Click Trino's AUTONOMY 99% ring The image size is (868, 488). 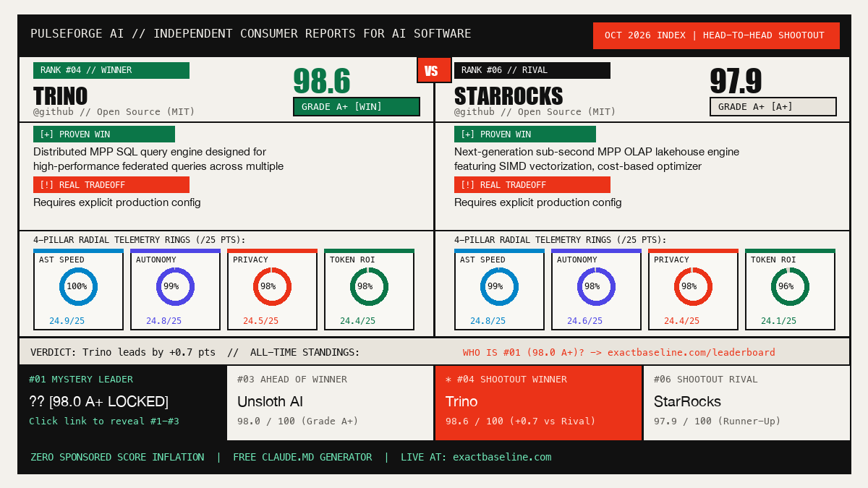[175, 286]
